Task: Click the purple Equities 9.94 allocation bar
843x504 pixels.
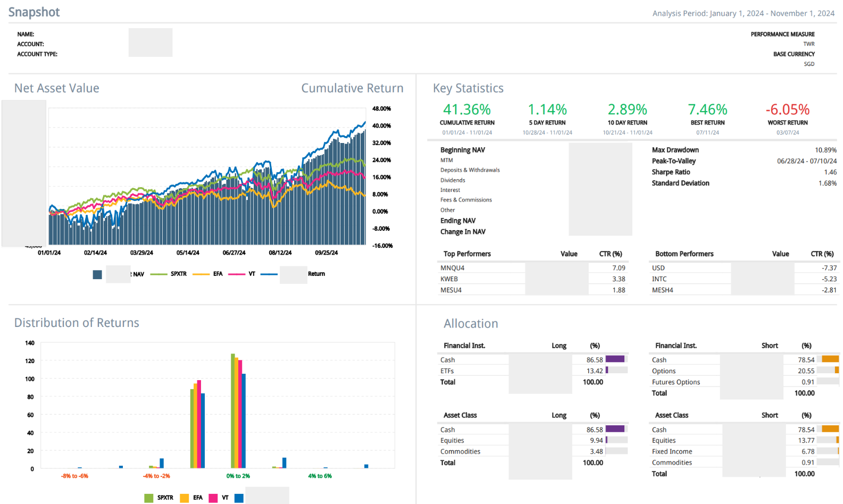Action: (606, 440)
